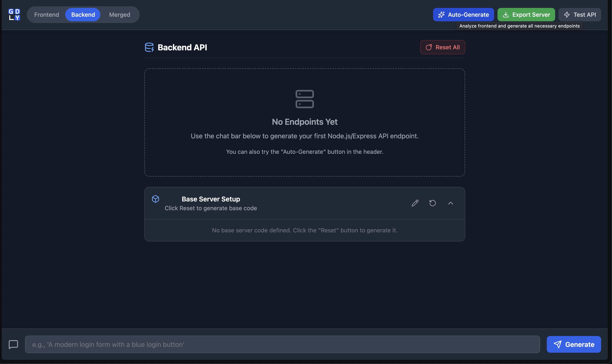612x364 pixels.
Task: Export the server with Export Server button
Action: [x=526, y=15]
